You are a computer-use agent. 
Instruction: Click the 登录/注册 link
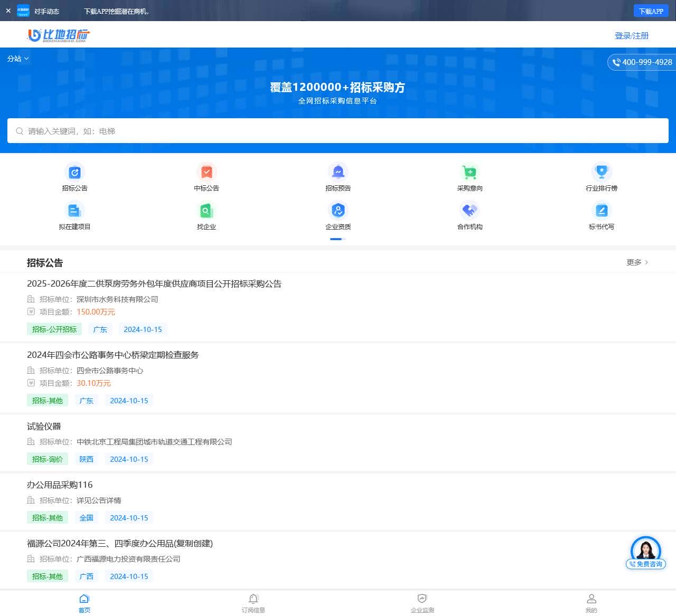[631, 35]
